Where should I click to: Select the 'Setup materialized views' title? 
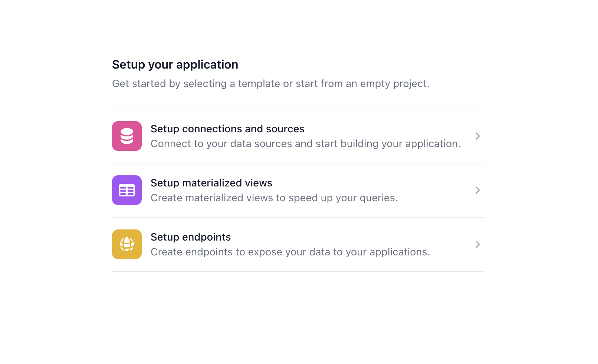211,183
